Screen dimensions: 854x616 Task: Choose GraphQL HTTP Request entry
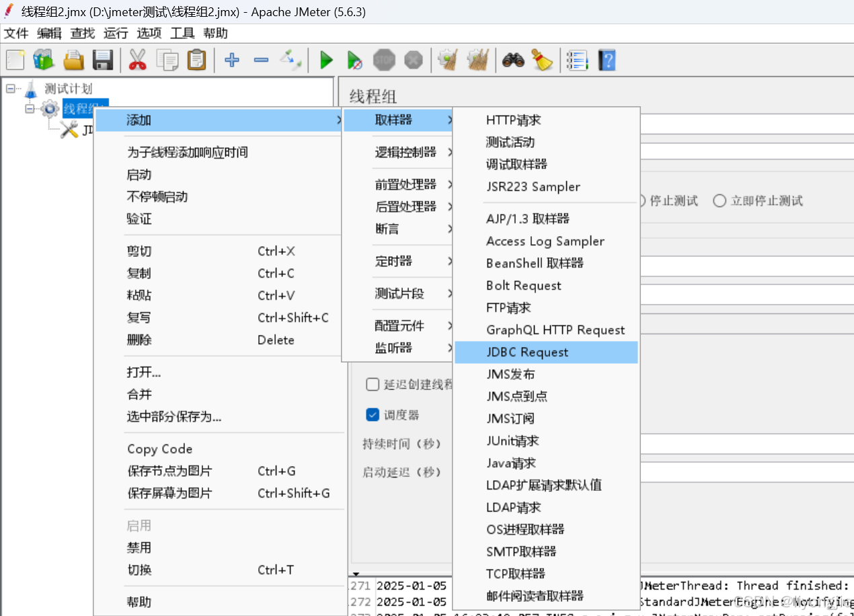point(546,330)
